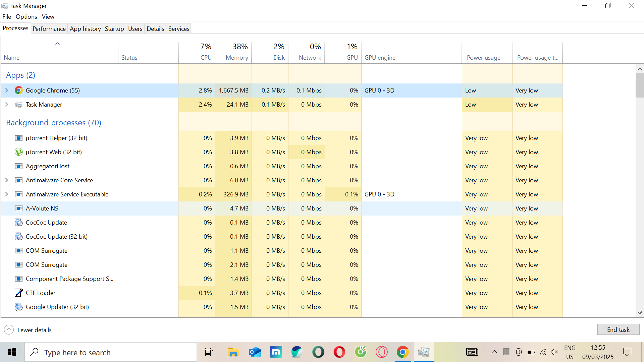This screenshot has height=362, width=644.
Task: Expand Antimalware Service Executable entry
Action: tap(7, 194)
